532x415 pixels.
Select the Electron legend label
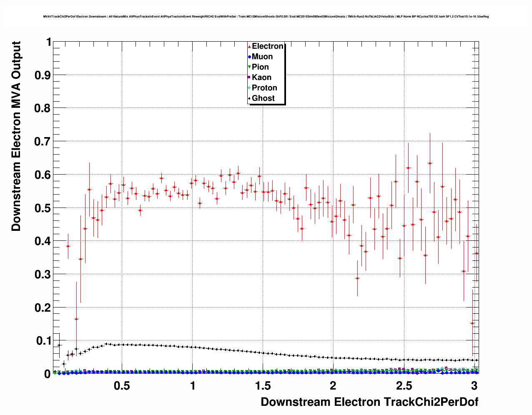coord(268,46)
